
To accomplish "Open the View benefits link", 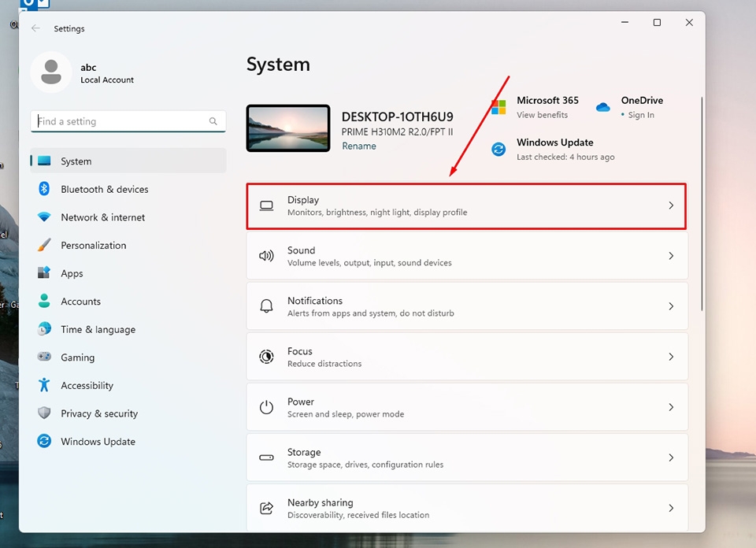I will [x=542, y=114].
